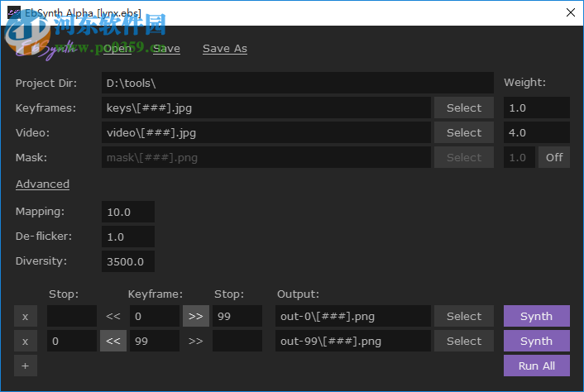The height and width of the screenshot is (392, 584).
Task: Add a new keyframe row with plus
Action: pos(26,366)
